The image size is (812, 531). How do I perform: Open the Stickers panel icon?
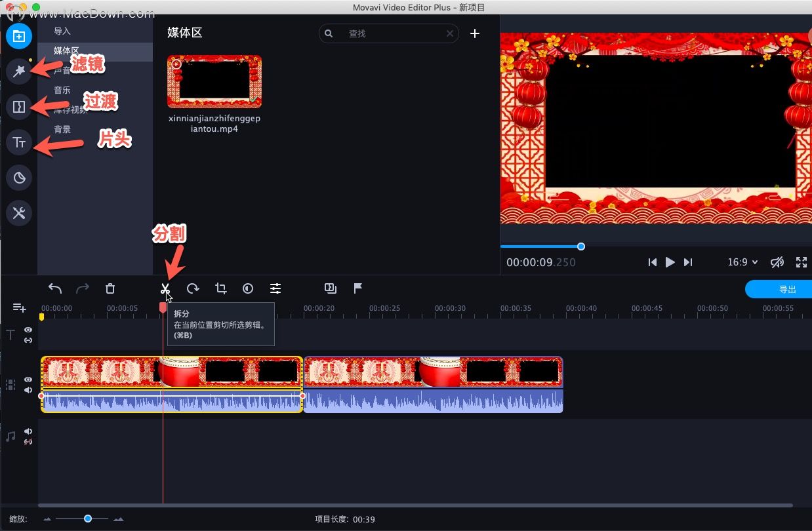[x=19, y=178]
